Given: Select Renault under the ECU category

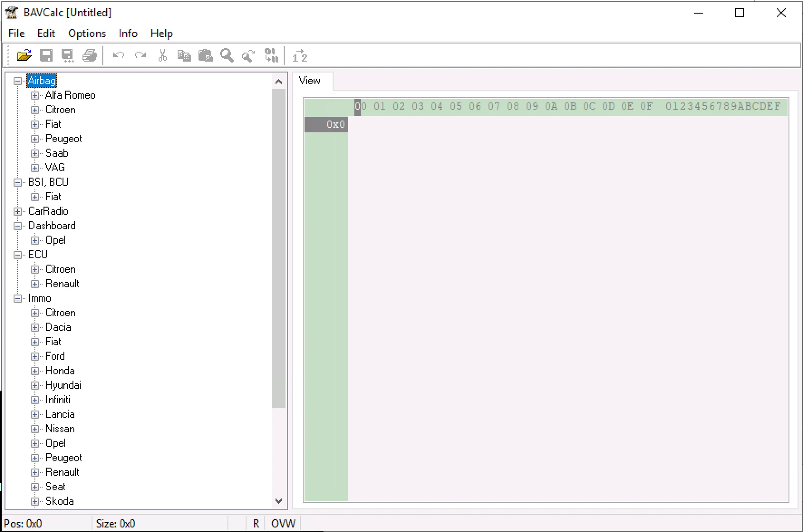Looking at the screenshot, I should [62, 284].
